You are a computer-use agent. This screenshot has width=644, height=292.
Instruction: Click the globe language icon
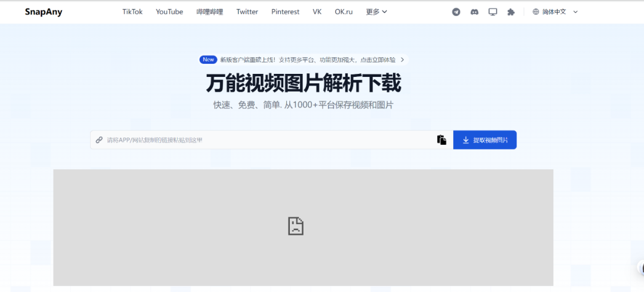(x=535, y=12)
